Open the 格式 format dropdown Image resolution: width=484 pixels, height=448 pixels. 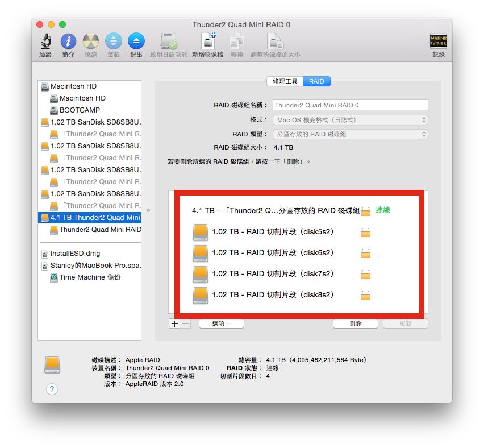350,120
